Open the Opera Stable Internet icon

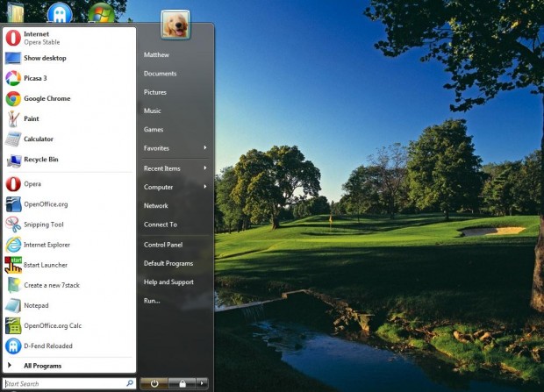coord(13,38)
